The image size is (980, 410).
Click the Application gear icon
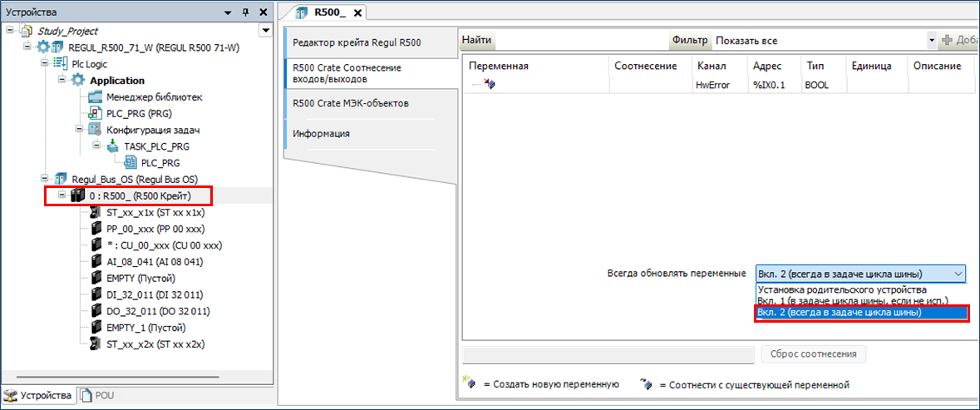pyautogui.click(x=78, y=81)
